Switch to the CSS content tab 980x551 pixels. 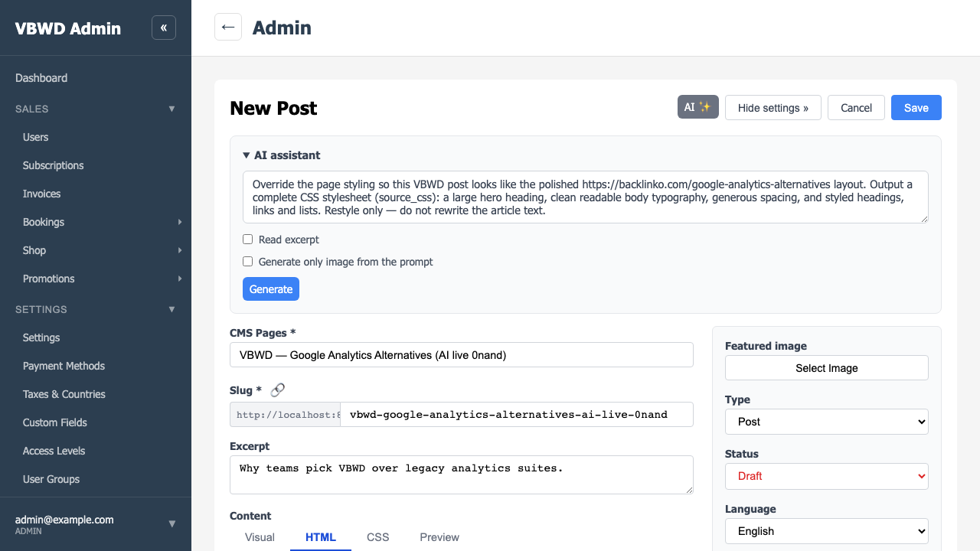378,537
